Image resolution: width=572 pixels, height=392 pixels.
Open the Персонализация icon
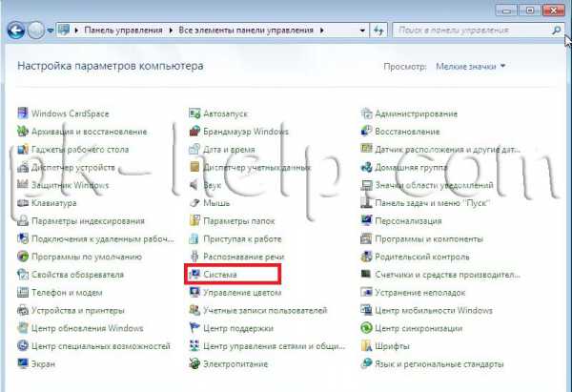(366, 220)
